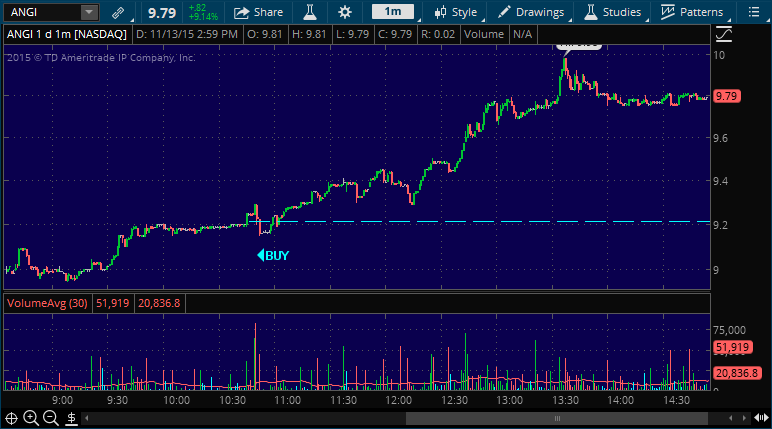772x429 pixels.
Task: Click the 20,836.8 average axis label
Action: (737, 373)
